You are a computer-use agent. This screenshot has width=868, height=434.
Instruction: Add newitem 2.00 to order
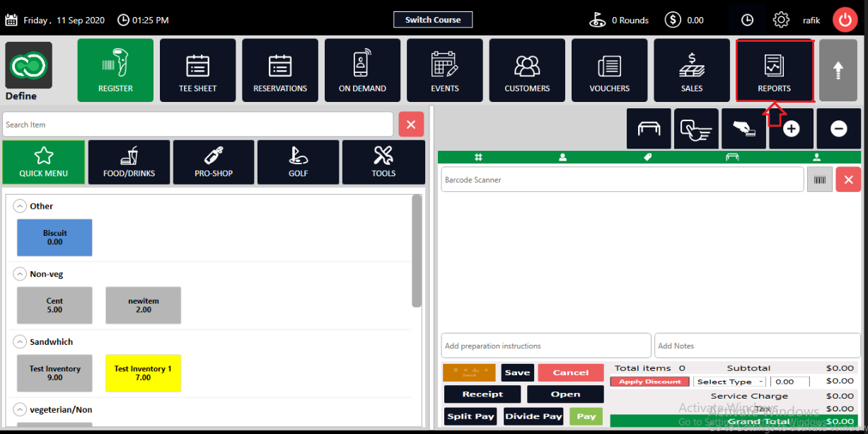[x=144, y=305]
